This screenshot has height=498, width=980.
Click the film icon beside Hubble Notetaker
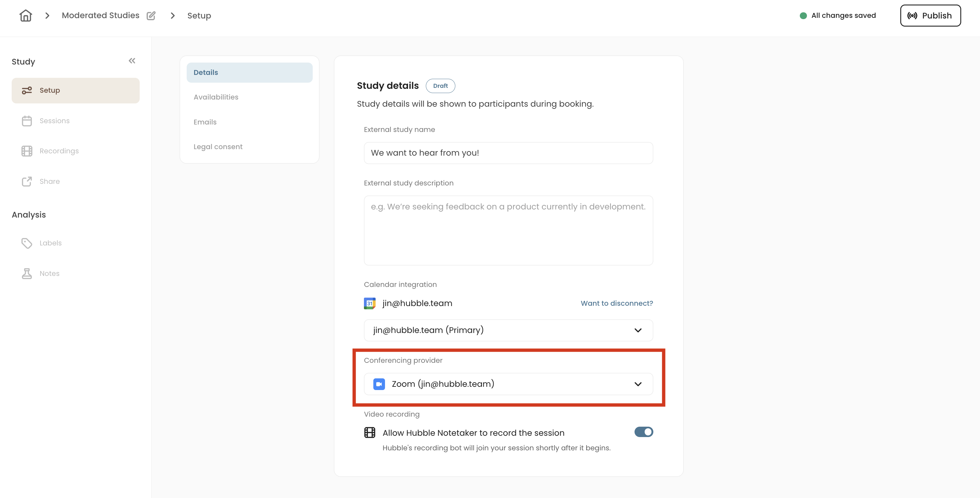369,433
